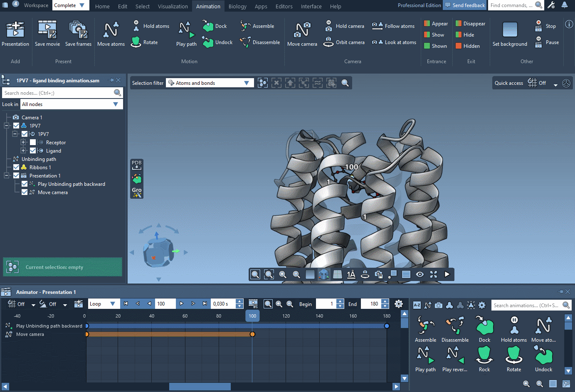Click the play button in the animator transport
Image resolution: width=575 pixels, height=392 pixels.
[181, 303]
